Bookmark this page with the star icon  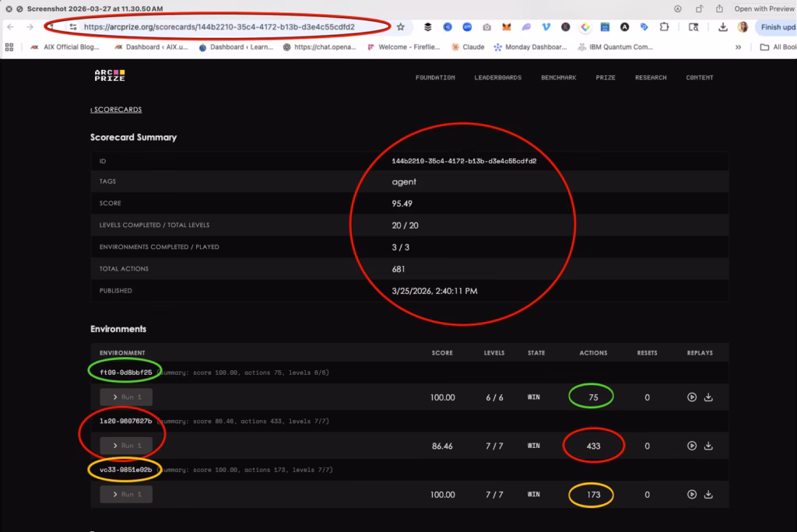click(x=401, y=26)
